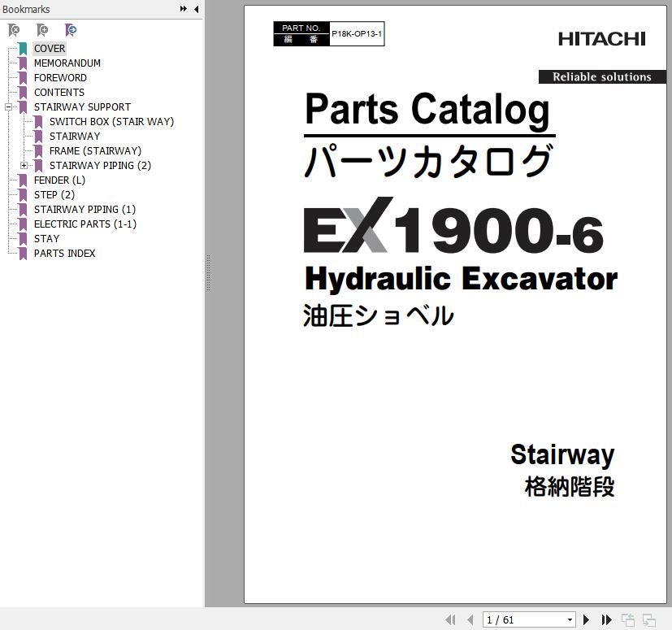The width and height of the screenshot is (672, 630).
Task: Click the CONTENTS bookmark ribbon icon
Action: click(23, 92)
